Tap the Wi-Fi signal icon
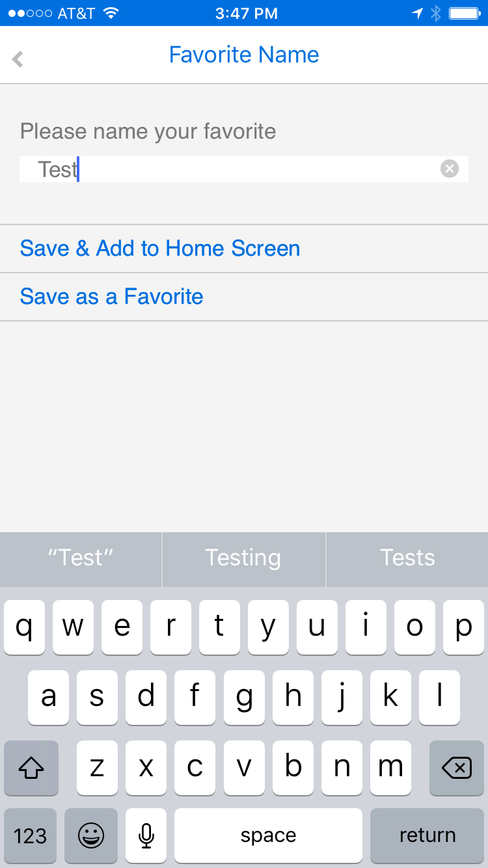Image resolution: width=488 pixels, height=868 pixels. 111,13
